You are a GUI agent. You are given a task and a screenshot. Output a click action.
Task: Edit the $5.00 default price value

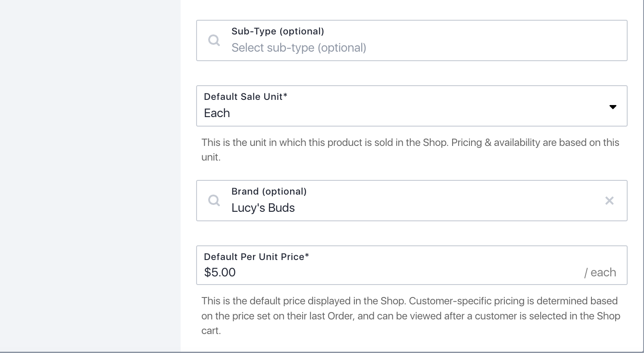click(x=220, y=272)
